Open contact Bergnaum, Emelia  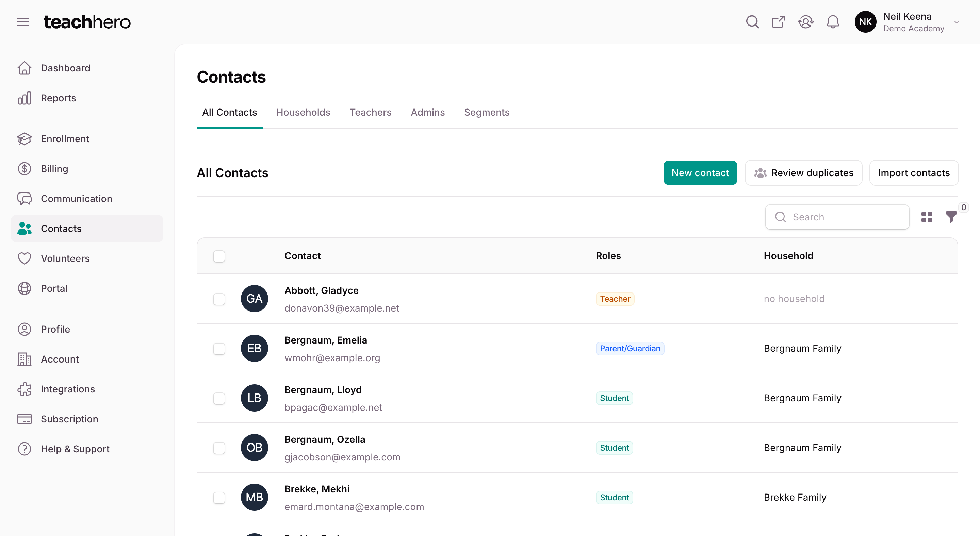tap(326, 340)
